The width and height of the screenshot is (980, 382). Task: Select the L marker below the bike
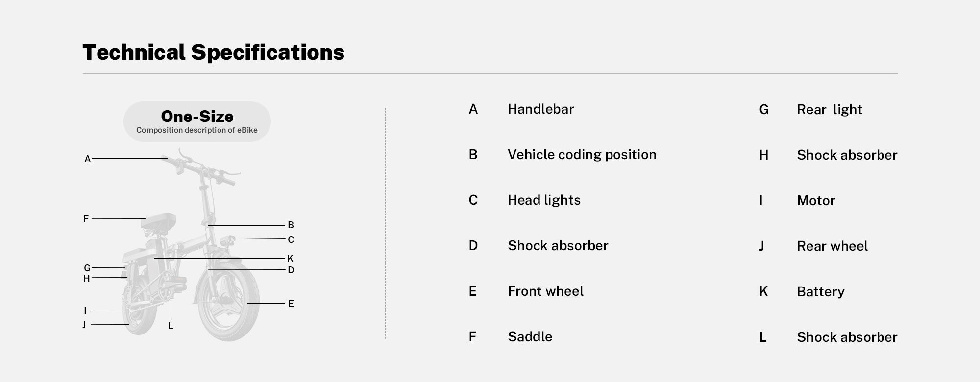(x=171, y=326)
